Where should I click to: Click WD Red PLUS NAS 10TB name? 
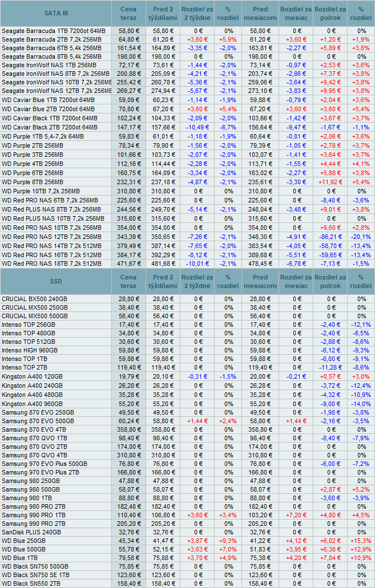click(53, 218)
